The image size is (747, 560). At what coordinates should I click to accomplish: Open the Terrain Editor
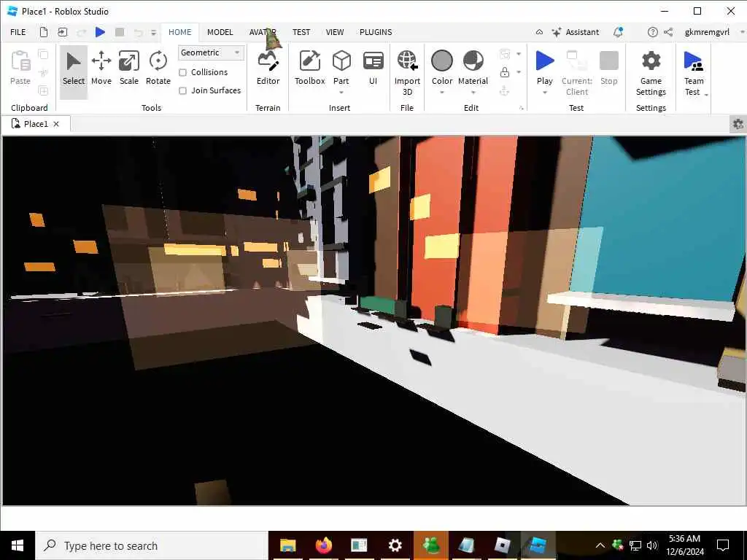pos(268,69)
